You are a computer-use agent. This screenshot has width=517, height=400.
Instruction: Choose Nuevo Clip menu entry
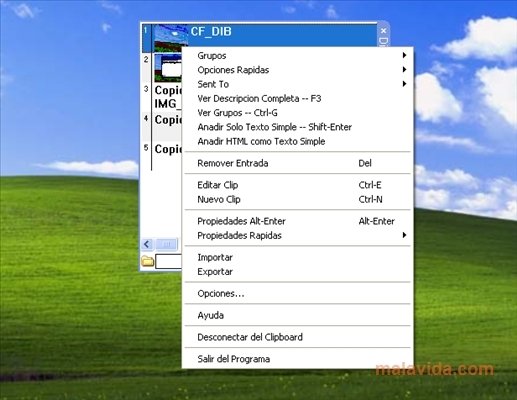tap(298, 199)
